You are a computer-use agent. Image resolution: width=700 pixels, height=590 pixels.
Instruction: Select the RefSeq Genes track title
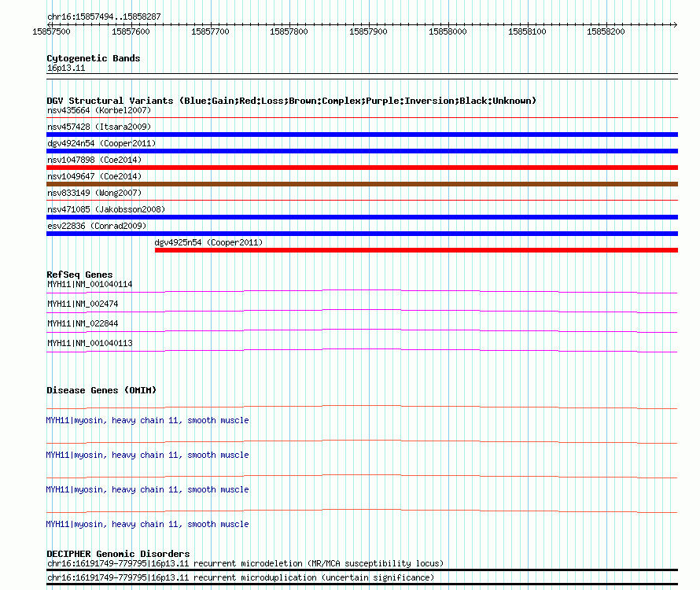[79, 275]
